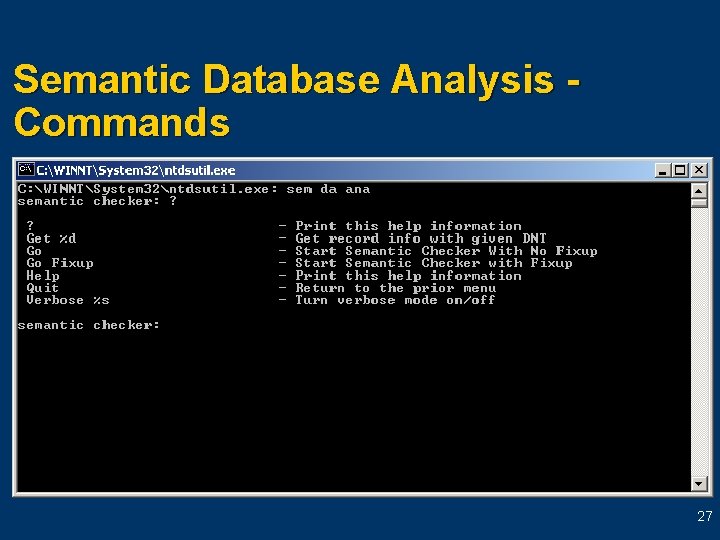Click 'Turn verbose mode on/off' text
Screen dimensions: 720x540
coord(395,300)
